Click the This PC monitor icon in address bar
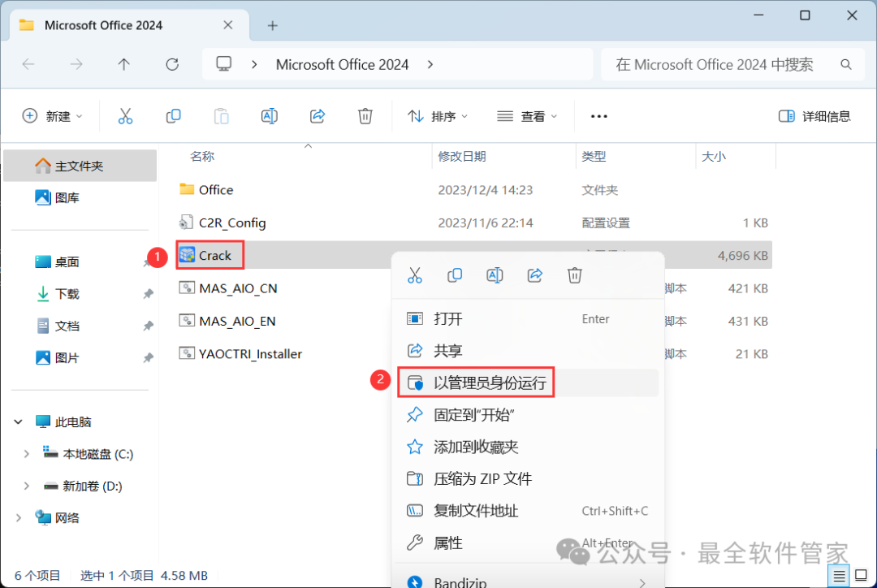 click(x=224, y=64)
